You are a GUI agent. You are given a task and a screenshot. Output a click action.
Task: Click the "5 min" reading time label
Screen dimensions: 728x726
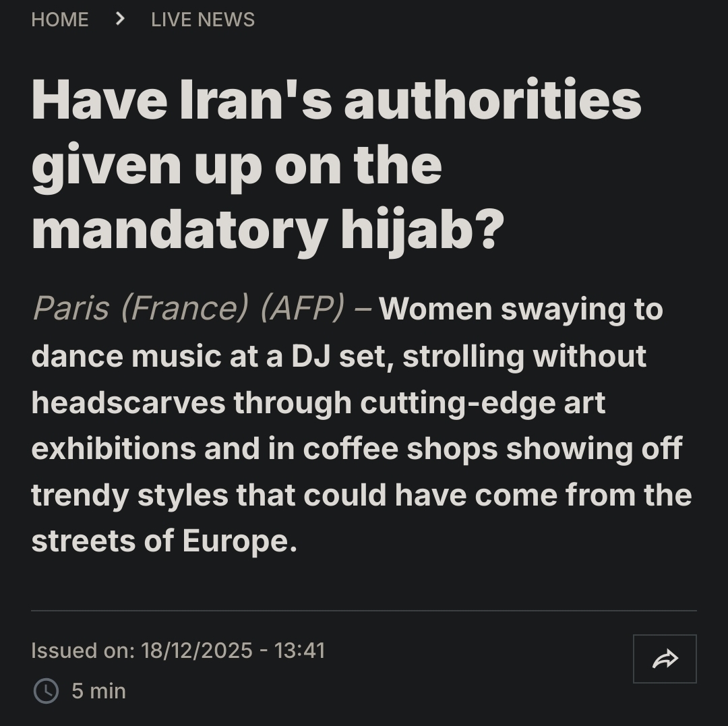tap(98, 691)
